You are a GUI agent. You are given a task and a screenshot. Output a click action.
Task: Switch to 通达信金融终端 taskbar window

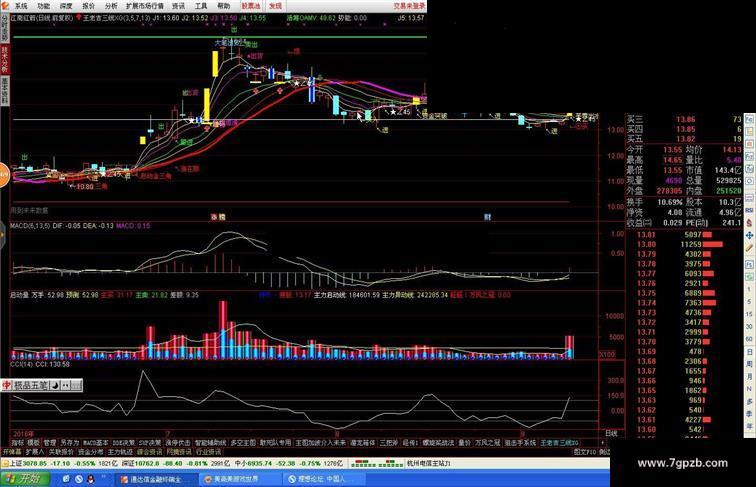(156, 479)
